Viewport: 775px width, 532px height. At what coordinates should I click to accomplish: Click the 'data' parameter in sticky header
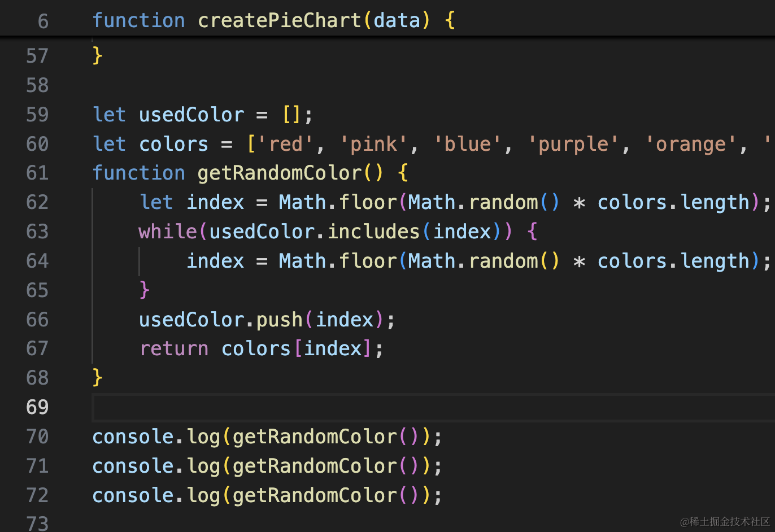click(397, 21)
